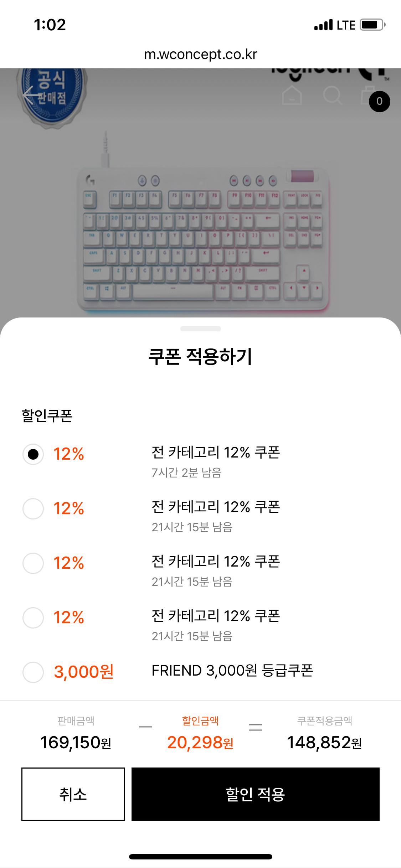The width and height of the screenshot is (401, 868).
Task: Tap the cart count badge showing 0
Action: point(379,102)
